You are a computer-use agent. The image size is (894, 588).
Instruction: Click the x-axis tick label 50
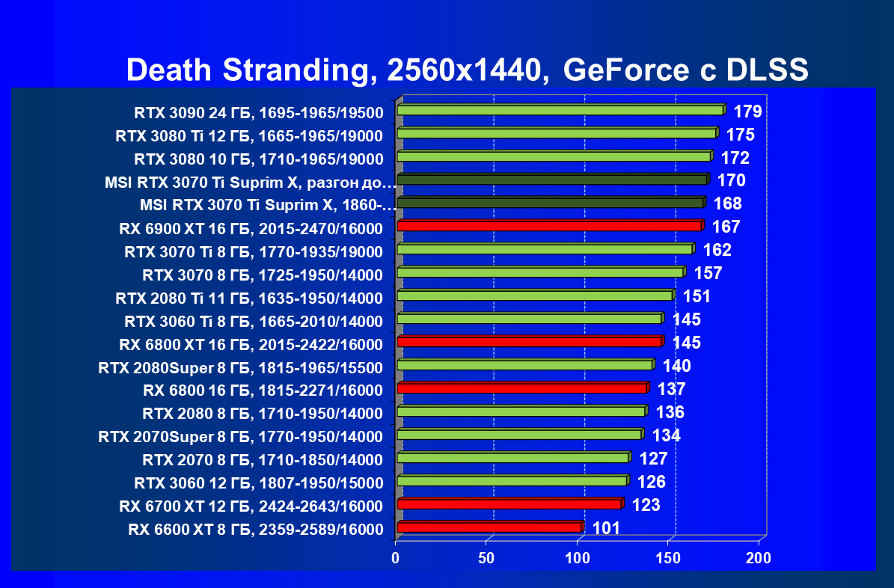[x=486, y=558]
